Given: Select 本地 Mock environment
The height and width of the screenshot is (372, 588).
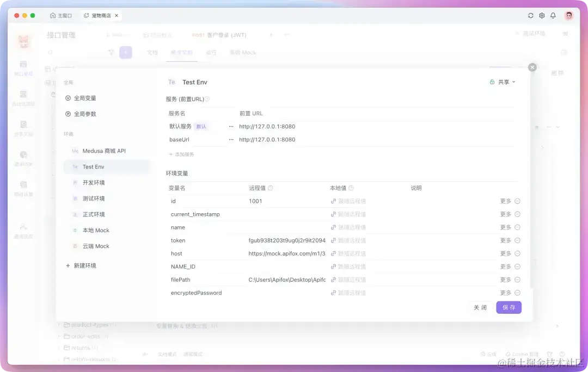Looking at the screenshot, I should tap(107, 231).
